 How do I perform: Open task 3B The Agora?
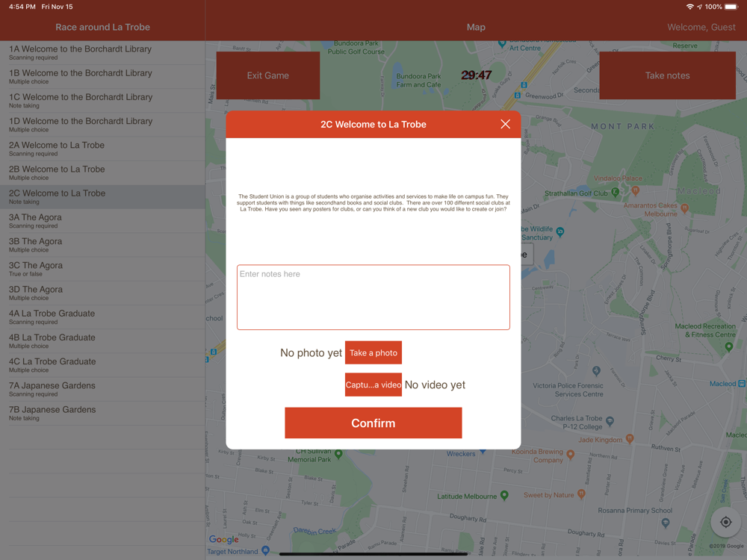[102, 245]
